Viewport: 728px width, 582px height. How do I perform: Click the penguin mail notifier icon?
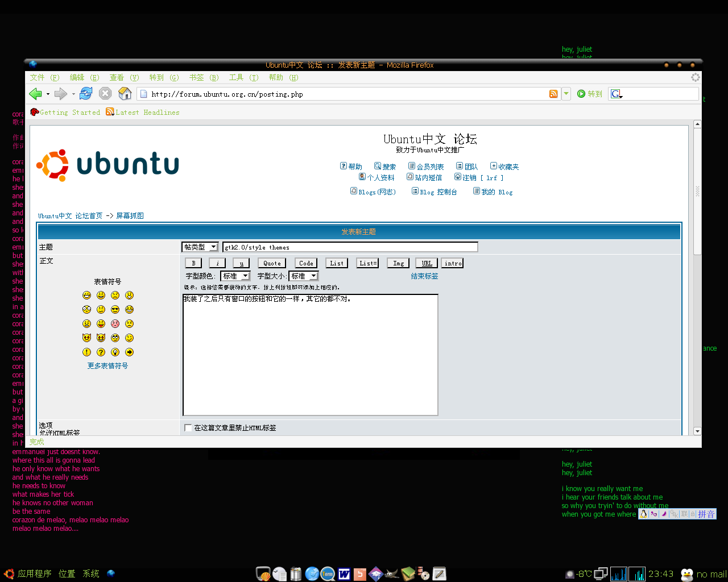click(687, 574)
